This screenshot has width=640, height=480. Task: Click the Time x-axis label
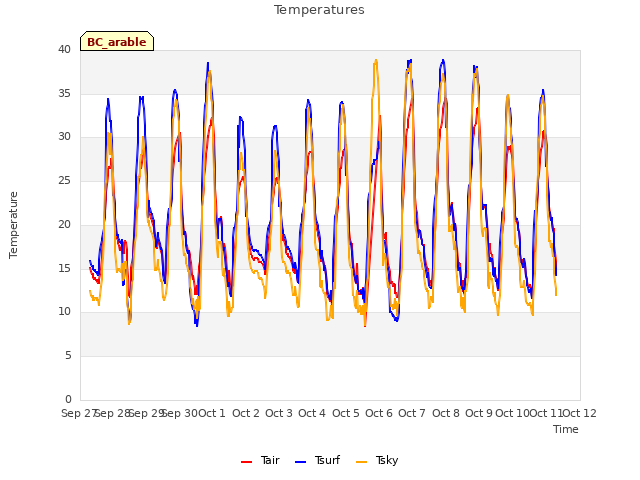(566, 429)
